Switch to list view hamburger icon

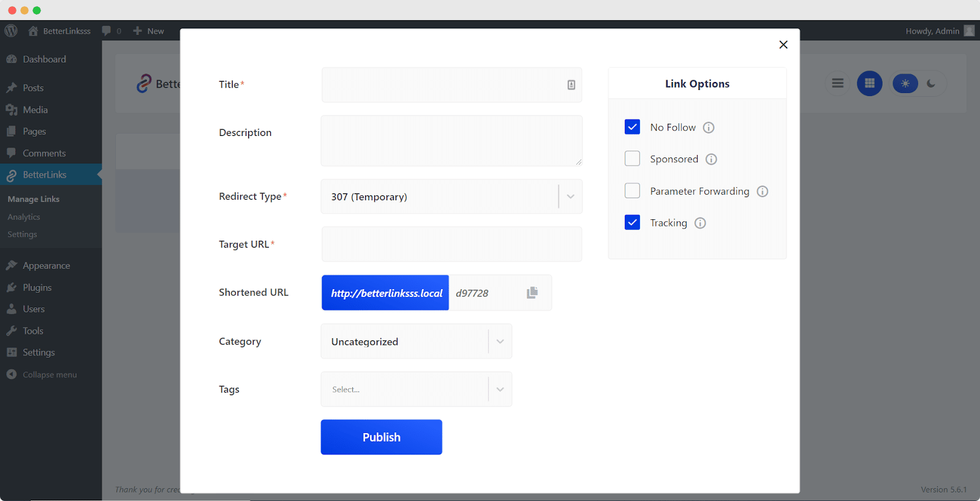pyautogui.click(x=837, y=83)
